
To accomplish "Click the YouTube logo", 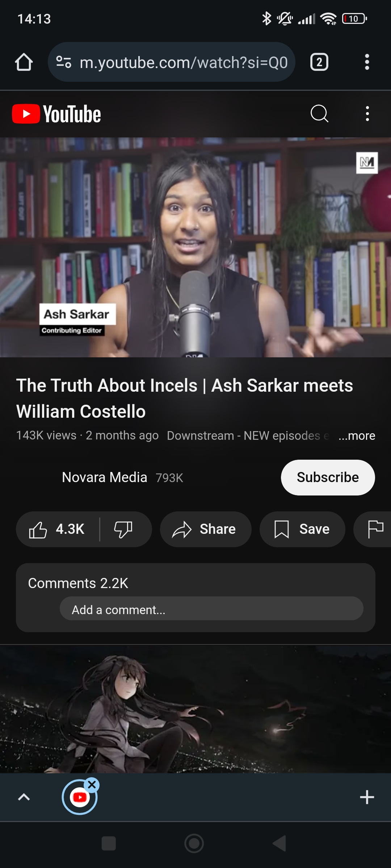I will 56,114.
